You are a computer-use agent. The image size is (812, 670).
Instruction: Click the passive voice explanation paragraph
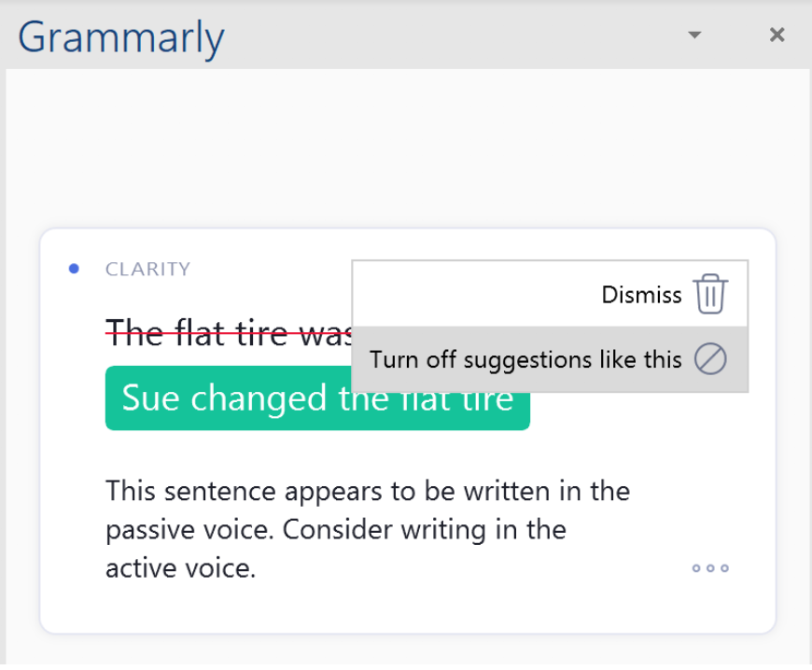(367, 529)
